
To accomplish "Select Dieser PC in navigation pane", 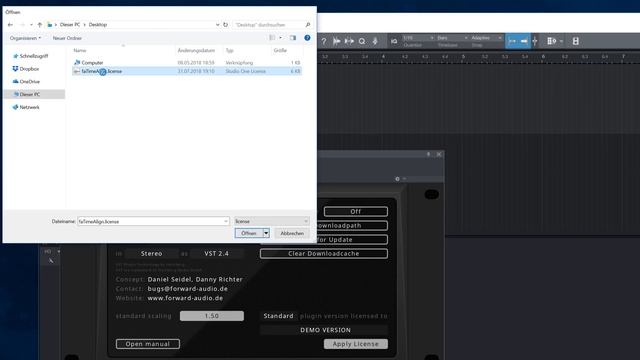I will click(x=34, y=94).
